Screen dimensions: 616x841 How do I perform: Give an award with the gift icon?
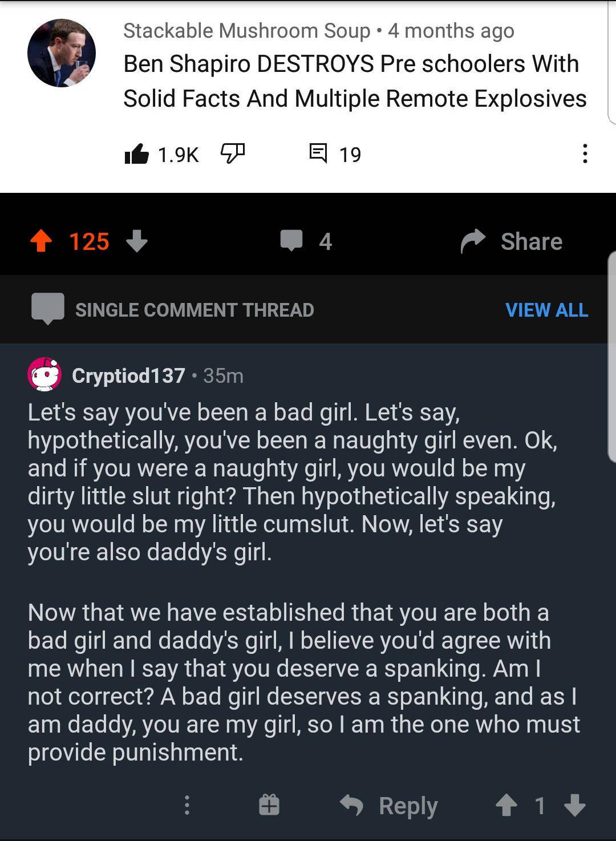(269, 805)
